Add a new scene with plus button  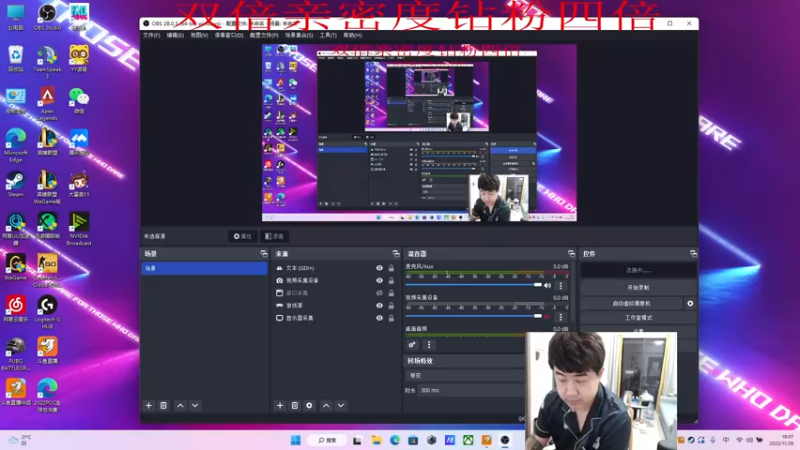click(148, 406)
